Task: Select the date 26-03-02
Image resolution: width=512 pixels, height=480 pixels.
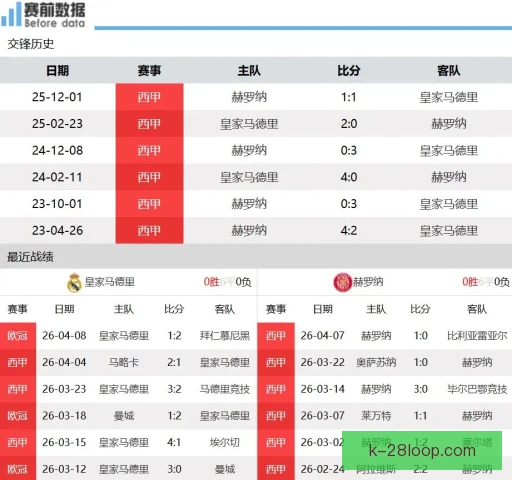Action: [322, 442]
